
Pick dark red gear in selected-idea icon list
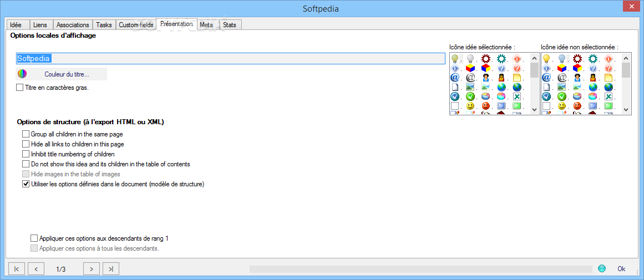(x=485, y=58)
